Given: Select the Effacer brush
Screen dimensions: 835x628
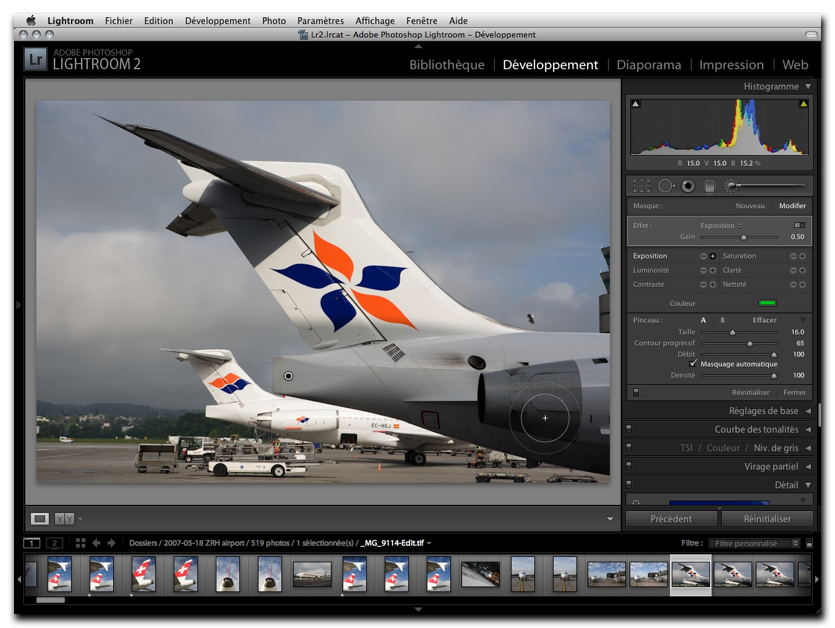Looking at the screenshot, I should click(x=764, y=320).
